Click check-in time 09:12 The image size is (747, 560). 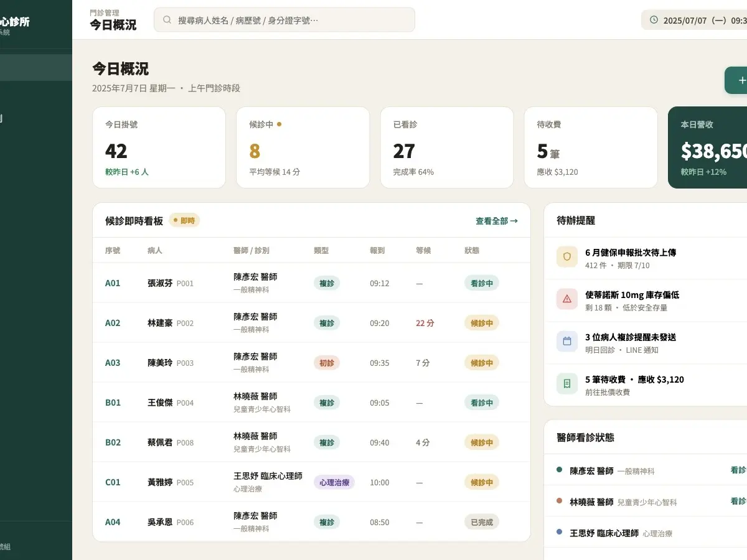(380, 283)
